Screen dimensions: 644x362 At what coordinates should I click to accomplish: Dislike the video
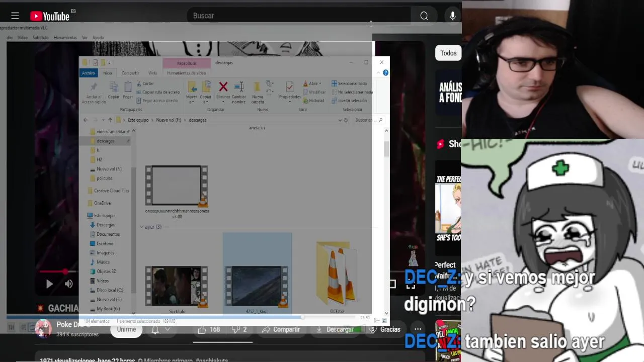click(x=239, y=330)
